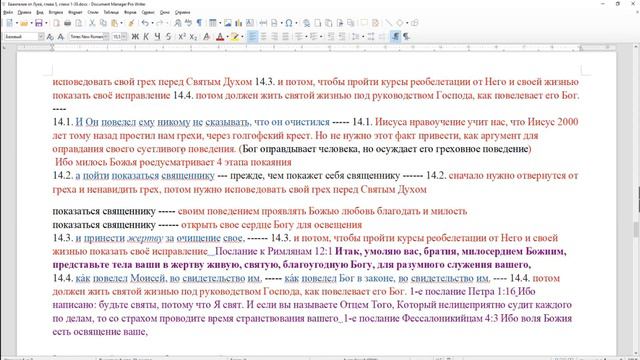Insert a hyperlink
The image size is (640, 360).
tap(307, 23)
